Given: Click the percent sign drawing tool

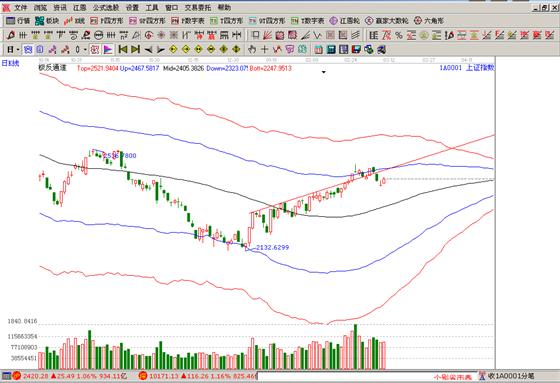Looking at the screenshot, I should pyautogui.click(x=399, y=35).
